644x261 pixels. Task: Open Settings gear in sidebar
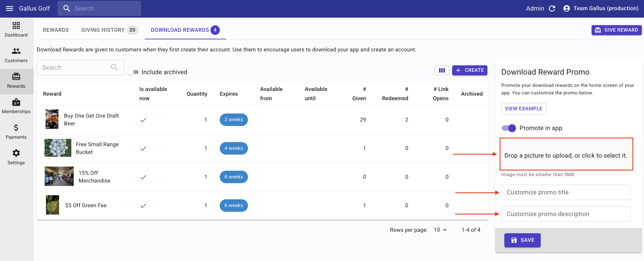(x=16, y=153)
